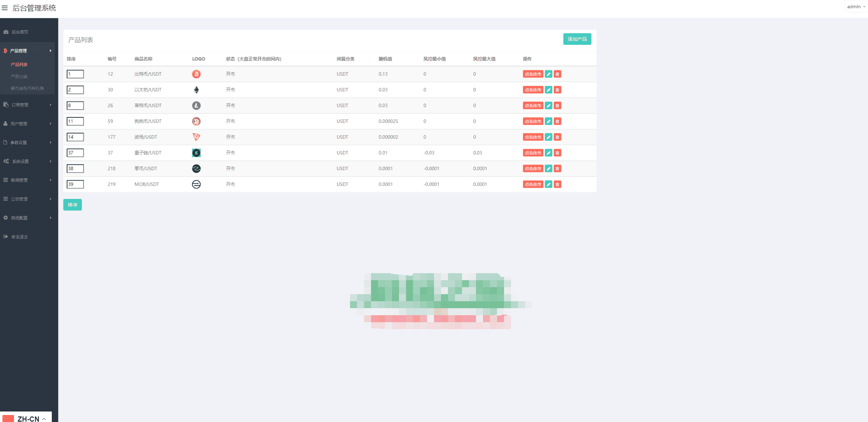Image resolution: width=868 pixels, height=422 pixels.
Task: Click edit pencil icon for 比特币/USDT row
Action: coord(548,74)
